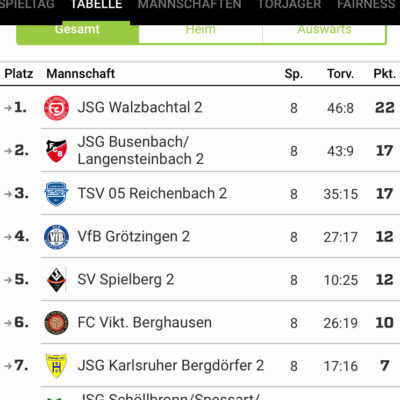
Task: Open the Fairness tab
Action: [x=366, y=5]
